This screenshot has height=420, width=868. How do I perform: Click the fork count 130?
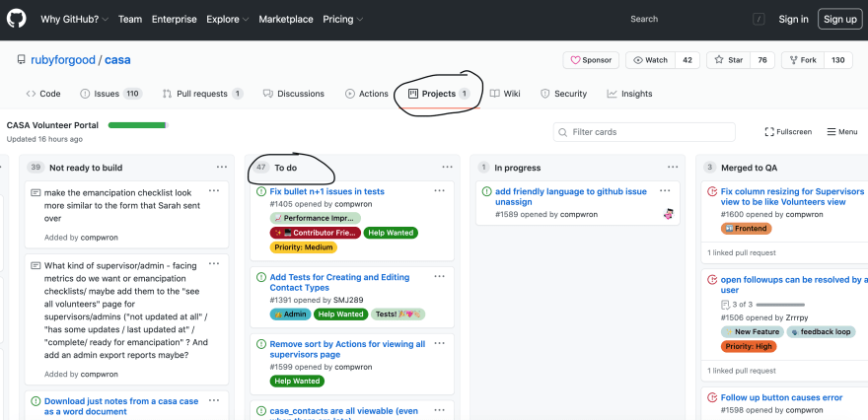tap(838, 60)
